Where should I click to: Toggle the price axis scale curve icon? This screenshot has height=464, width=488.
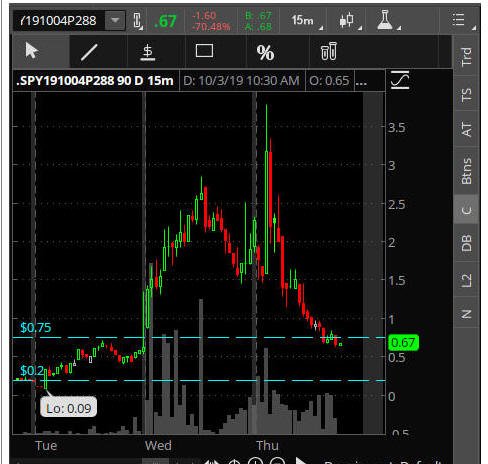pos(400,80)
